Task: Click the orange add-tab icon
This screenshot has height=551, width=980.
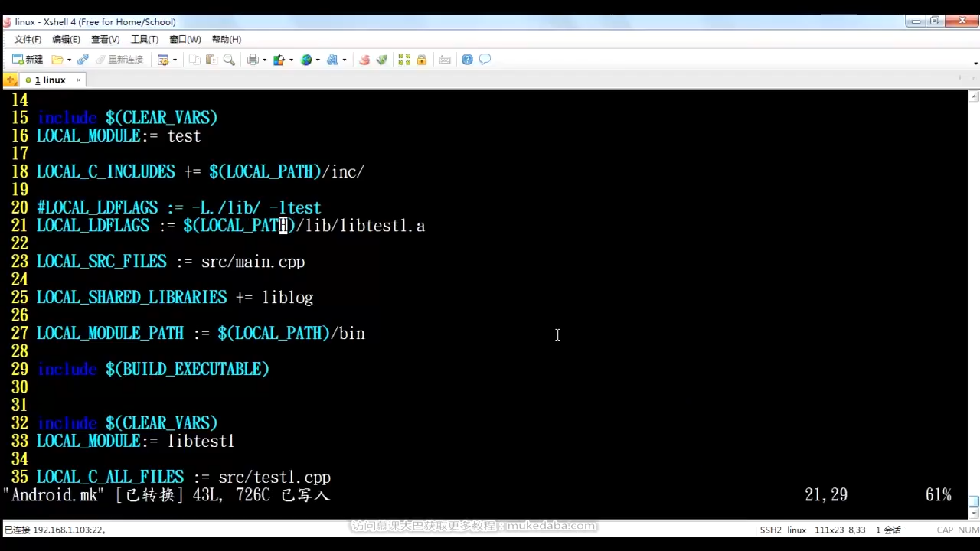Action: pos(11,80)
